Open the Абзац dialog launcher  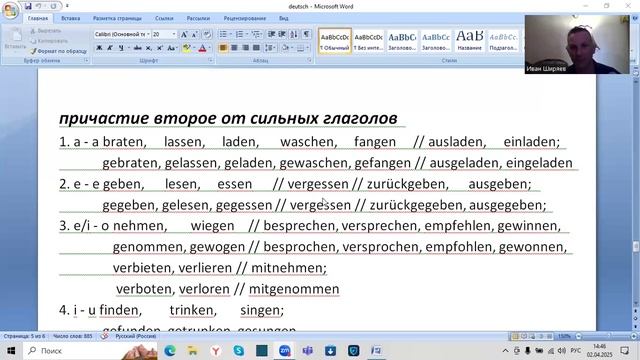[x=309, y=60]
